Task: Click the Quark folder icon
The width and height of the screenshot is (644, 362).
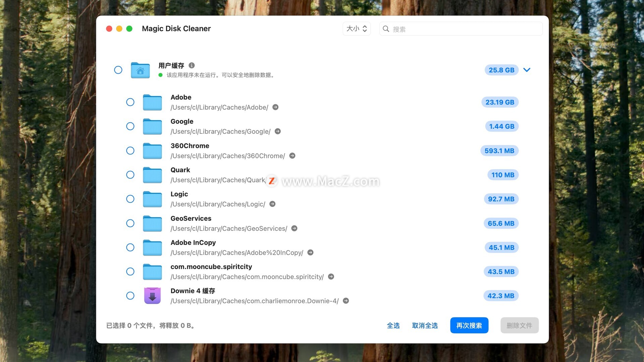Action: pyautogui.click(x=152, y=175)
